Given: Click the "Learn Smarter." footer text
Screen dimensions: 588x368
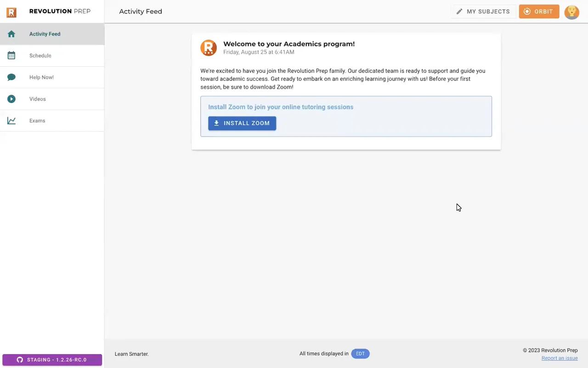Looking at the screenshot, I should click(x=131, y=354).
